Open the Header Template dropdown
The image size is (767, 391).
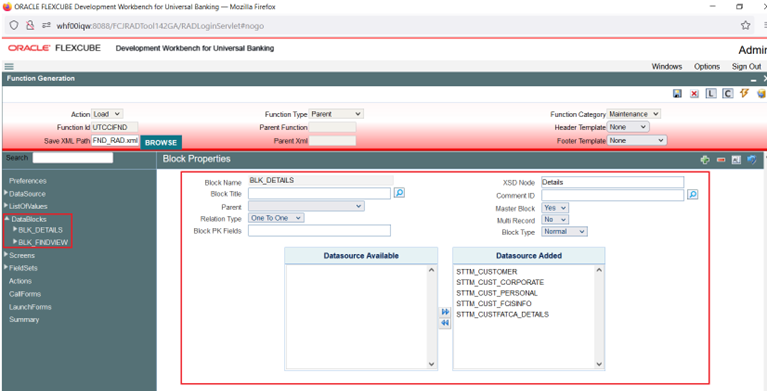point(628,127)
